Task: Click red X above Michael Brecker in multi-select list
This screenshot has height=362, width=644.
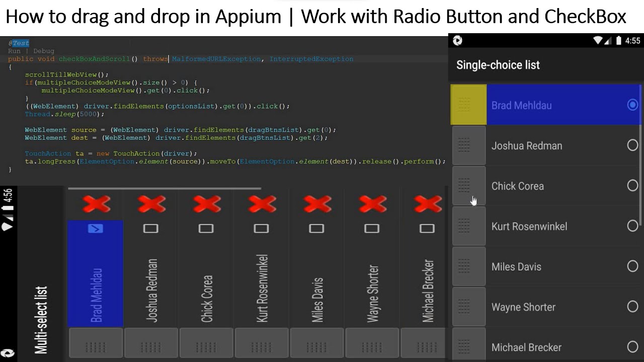Action: pyautogui.click(x=428, y=204)
